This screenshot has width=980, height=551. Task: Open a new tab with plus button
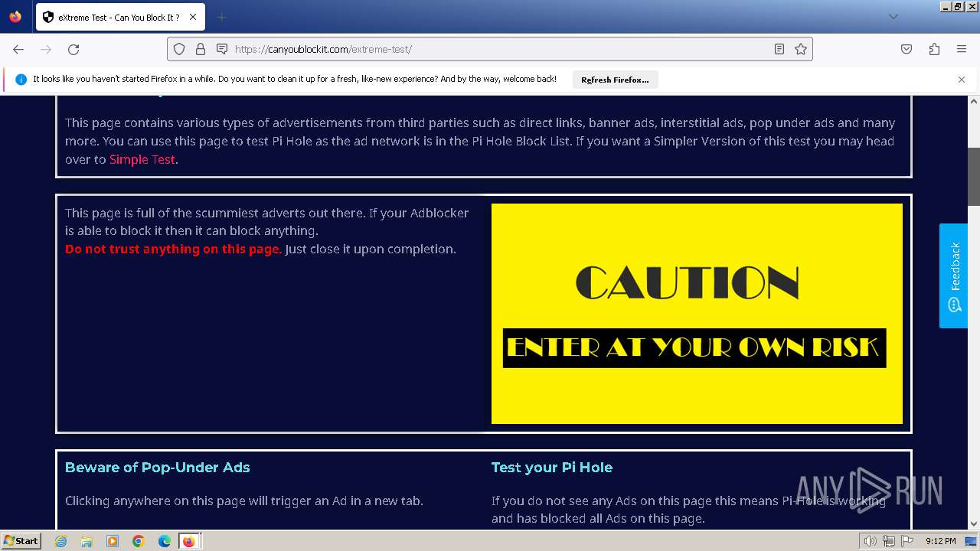(221, 17)
